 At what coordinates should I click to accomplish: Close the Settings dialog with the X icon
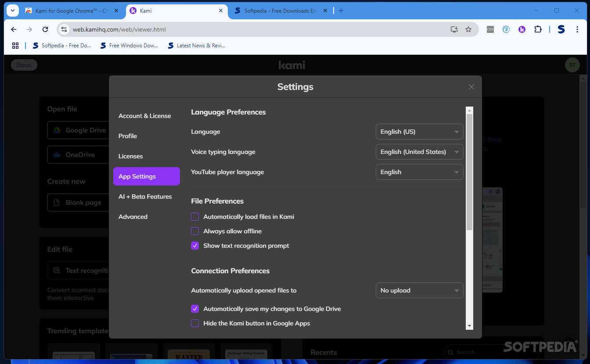point(471,87)
